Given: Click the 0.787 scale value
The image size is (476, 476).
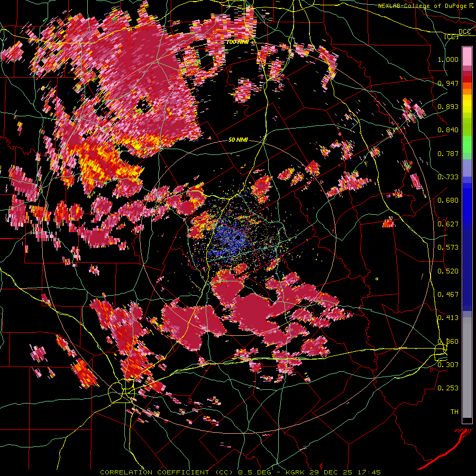Looking at the screenshot, I should pos(448,153).
